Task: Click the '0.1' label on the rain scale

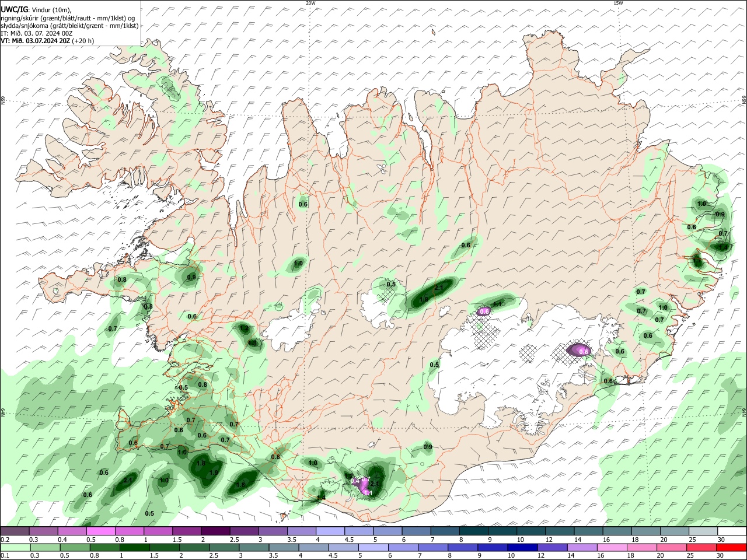Action: [x=5, y=556]
